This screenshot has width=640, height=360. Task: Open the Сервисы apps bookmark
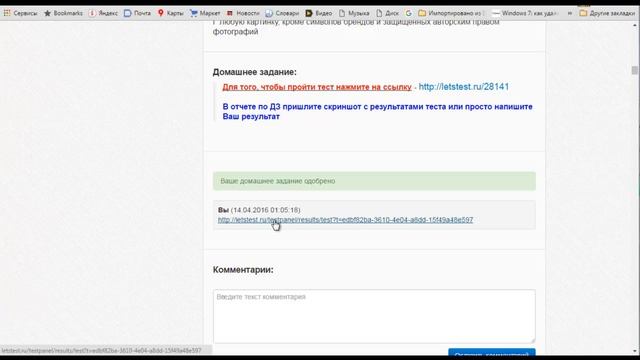20,13
